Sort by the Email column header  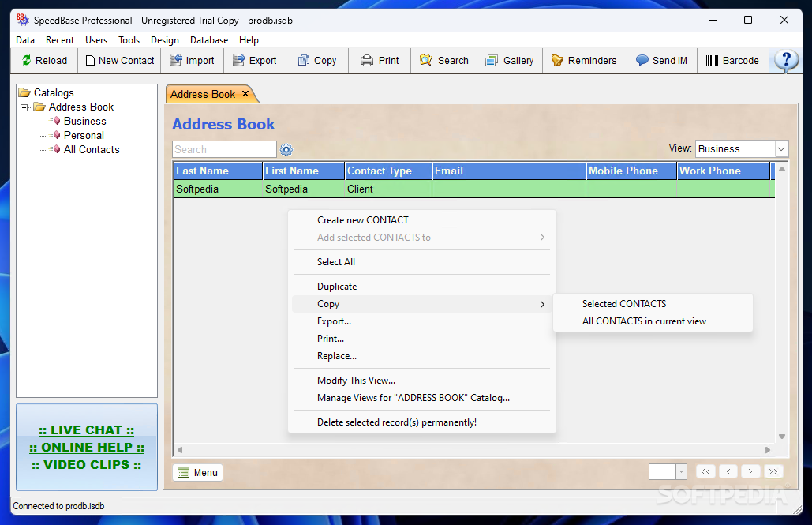tap(509, 171)
